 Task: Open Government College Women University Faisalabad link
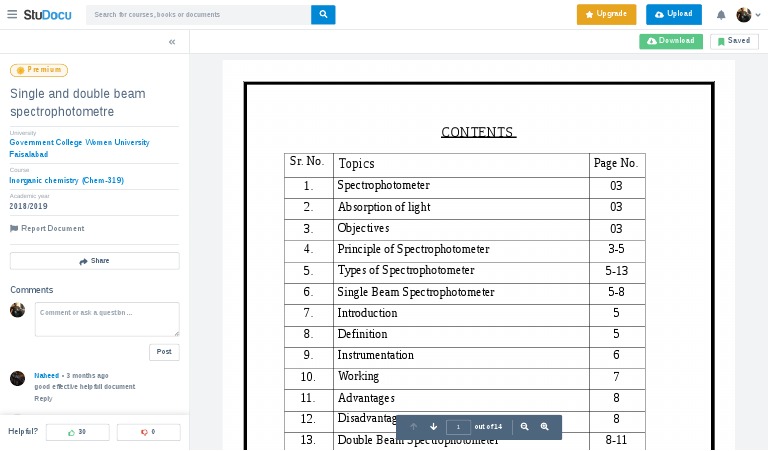[x=79, y=148]
